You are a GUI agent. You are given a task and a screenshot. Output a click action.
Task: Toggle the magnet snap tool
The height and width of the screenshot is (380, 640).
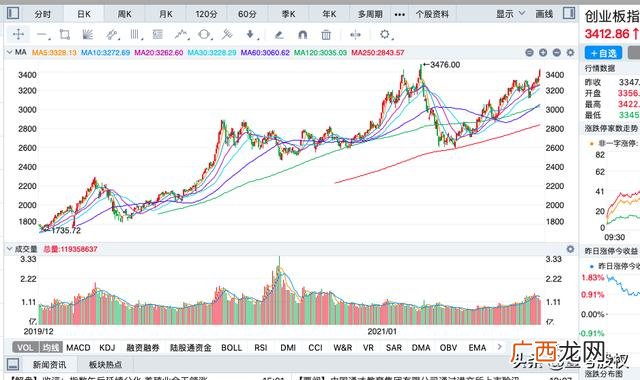click(302, 35)
